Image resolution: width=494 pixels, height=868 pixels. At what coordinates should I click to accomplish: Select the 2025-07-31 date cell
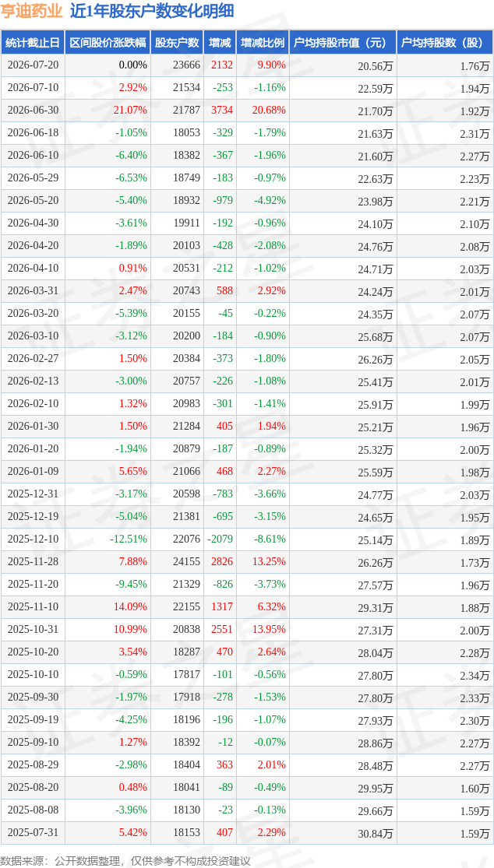pos(33,832)
